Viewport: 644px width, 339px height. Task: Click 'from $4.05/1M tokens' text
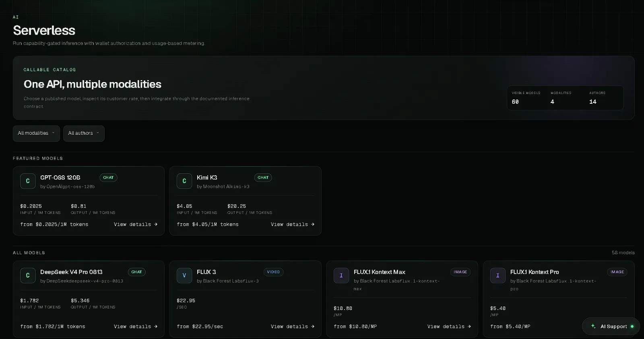click(x=208, y=224)
